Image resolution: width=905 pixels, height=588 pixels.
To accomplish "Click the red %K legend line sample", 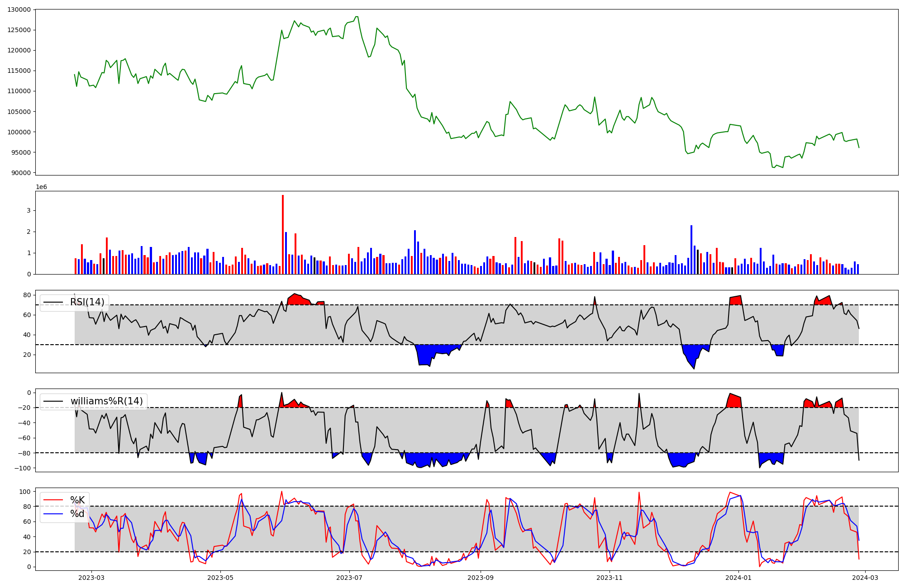I will pyautogui.click(x=53, y=500).
